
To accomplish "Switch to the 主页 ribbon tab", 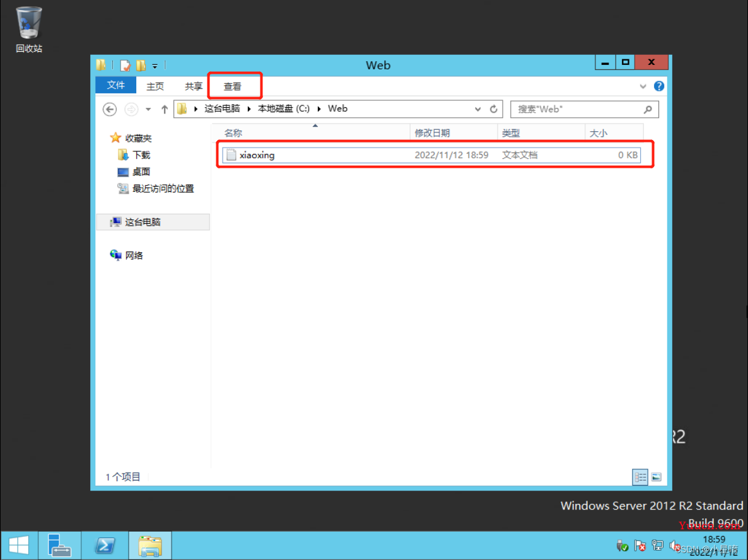I will tap(155, 86).
